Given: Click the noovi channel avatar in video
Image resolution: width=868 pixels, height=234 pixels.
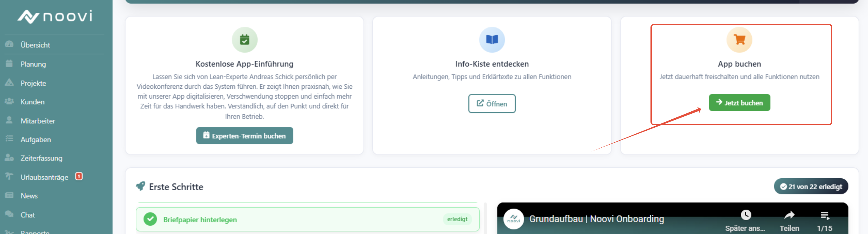Looking at the screenshot, I should (x=514, y=219).
